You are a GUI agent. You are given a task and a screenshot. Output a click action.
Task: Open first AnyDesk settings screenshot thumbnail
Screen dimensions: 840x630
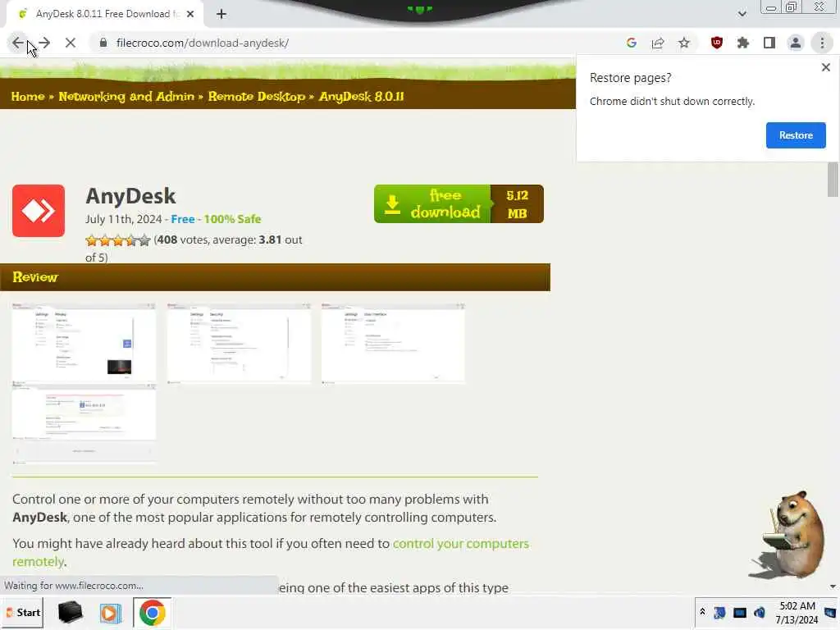tap(84, 344)
